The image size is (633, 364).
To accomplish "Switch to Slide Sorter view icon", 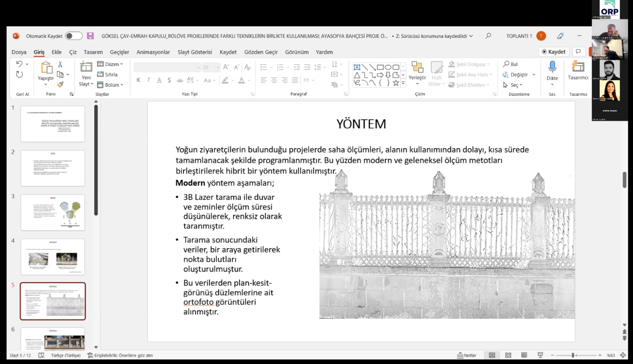I will coord(508,355).
